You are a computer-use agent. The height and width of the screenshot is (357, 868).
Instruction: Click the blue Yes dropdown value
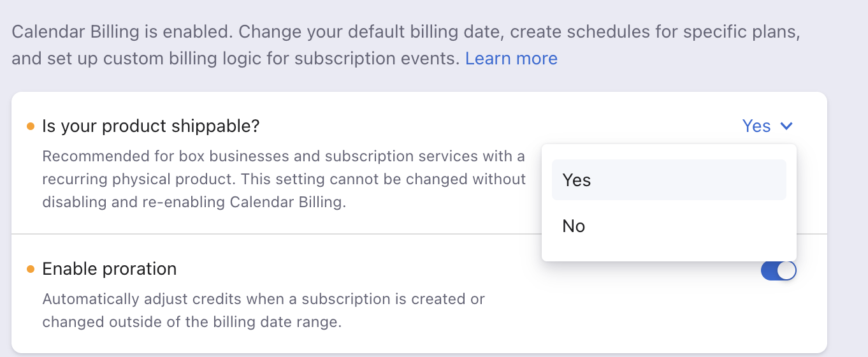756,126
